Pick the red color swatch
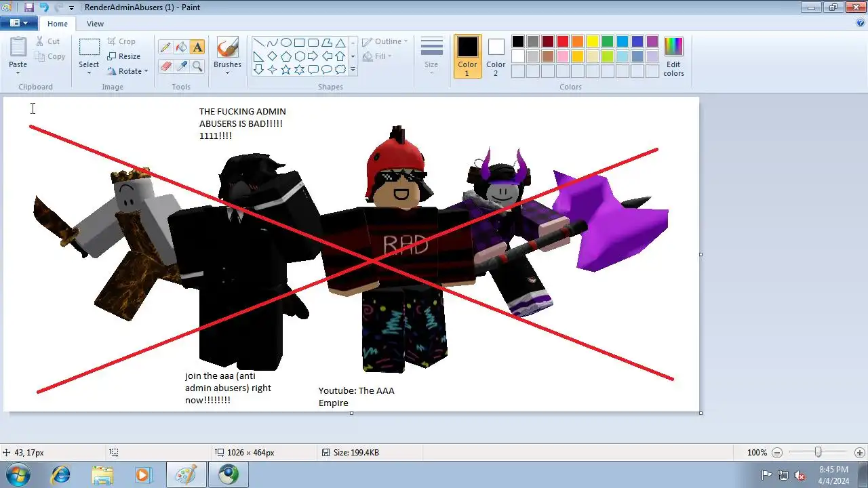 tap(563, 42)
